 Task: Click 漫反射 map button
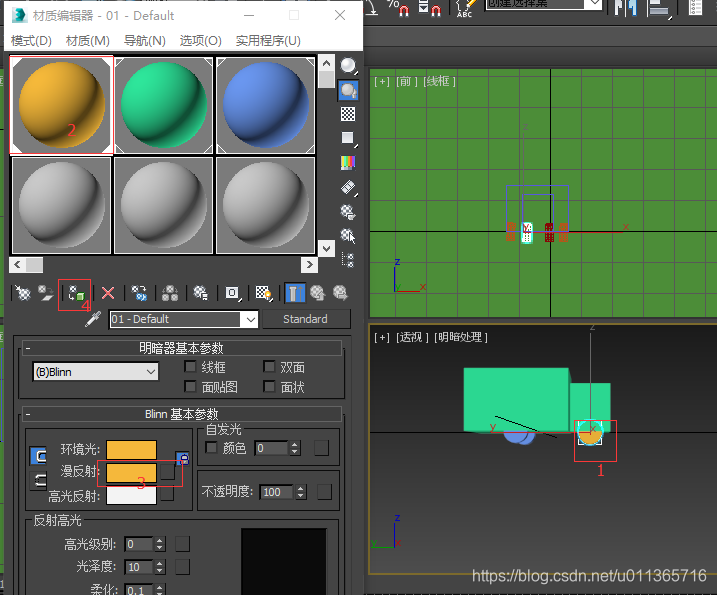[167, 472]
